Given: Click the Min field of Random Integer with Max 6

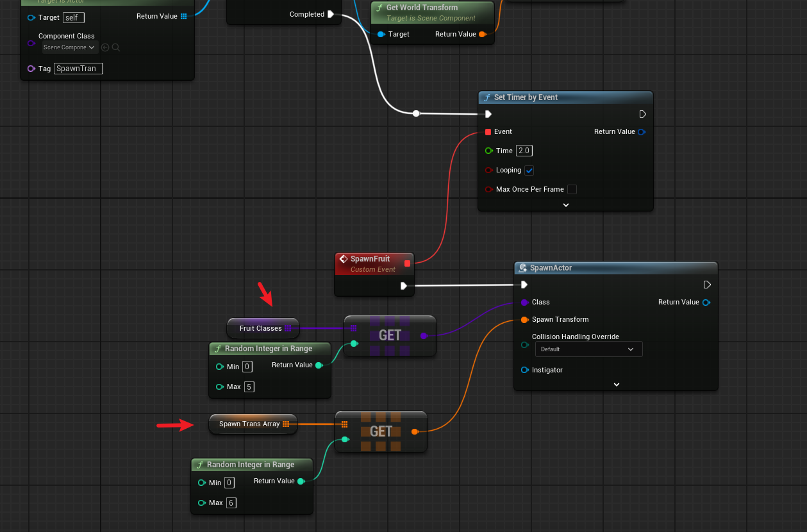Looking at the screenshot, I should click(229, 483).
